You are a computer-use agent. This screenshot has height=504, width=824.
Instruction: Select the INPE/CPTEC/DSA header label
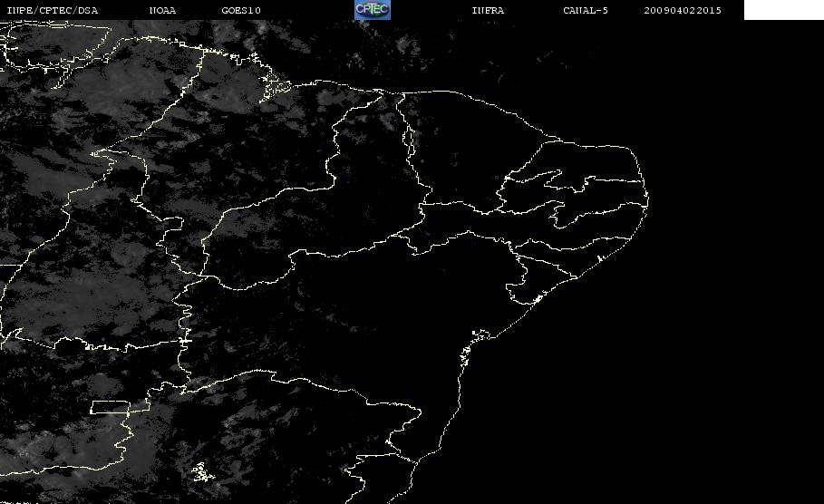pyautogui.click(x=52, y=10)
